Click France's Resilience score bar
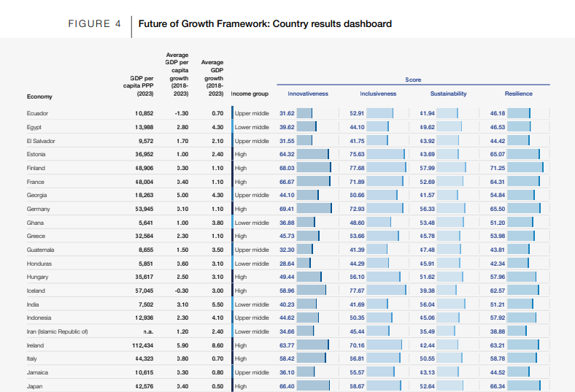 522,182
